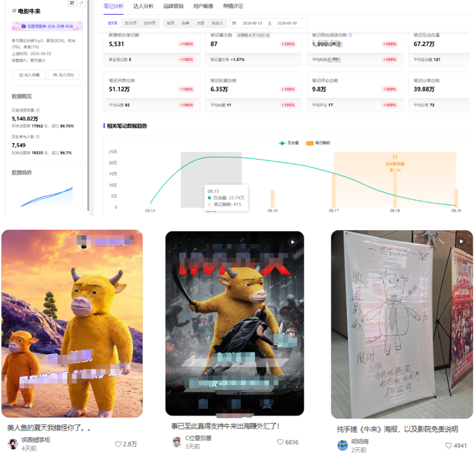Viewport: 476px width, 457px height.
Task: Click the 数据趋势 mini sparkline chart
Action: 46,196
